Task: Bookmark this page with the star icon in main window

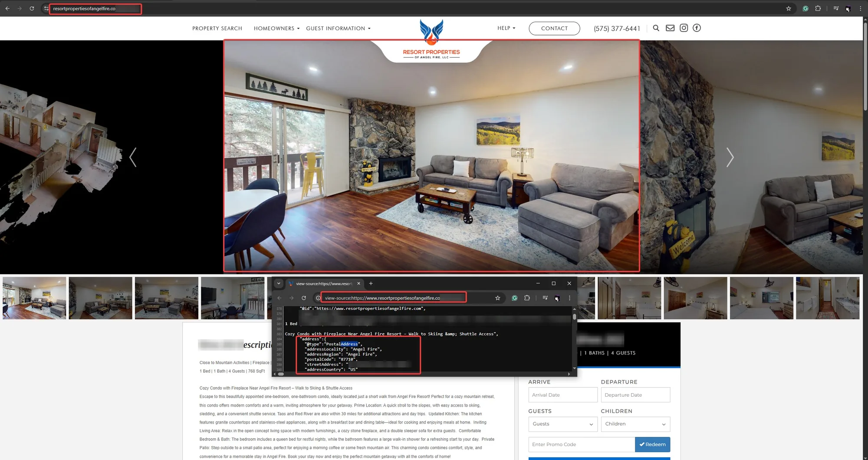Action: tap(789, 8)
